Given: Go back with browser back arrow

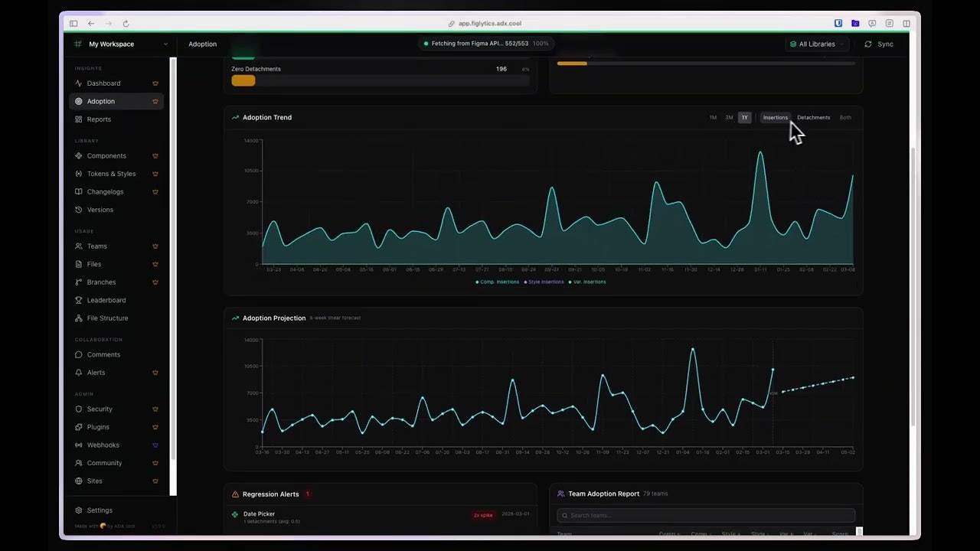Looking at the screenshot, I should coord(91,24).
